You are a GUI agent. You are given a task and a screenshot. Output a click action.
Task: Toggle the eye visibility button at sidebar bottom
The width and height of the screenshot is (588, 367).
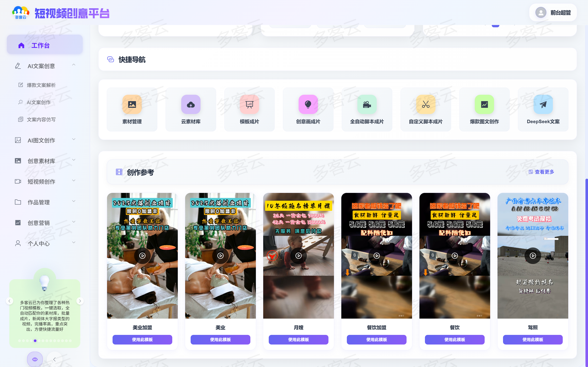pyautogui.click(x=35, y=359)
